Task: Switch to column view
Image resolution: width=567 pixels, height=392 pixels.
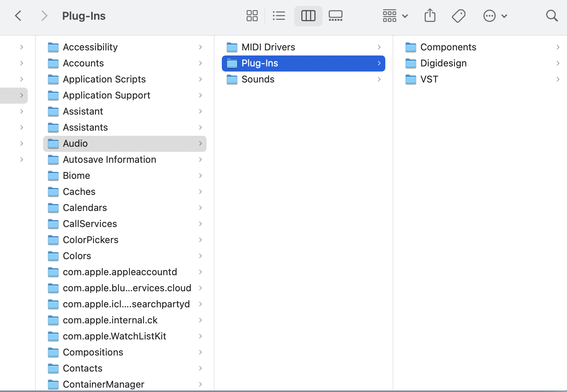Action: pyautogui.click(x=308, y=16)
